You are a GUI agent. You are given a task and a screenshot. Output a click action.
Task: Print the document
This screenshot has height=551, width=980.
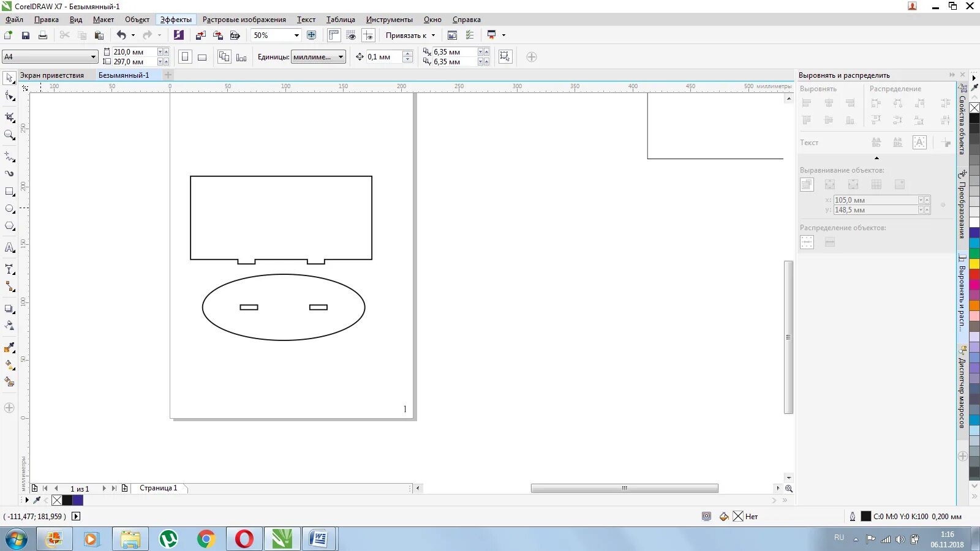pyautogui.click(x=43, y=36)
